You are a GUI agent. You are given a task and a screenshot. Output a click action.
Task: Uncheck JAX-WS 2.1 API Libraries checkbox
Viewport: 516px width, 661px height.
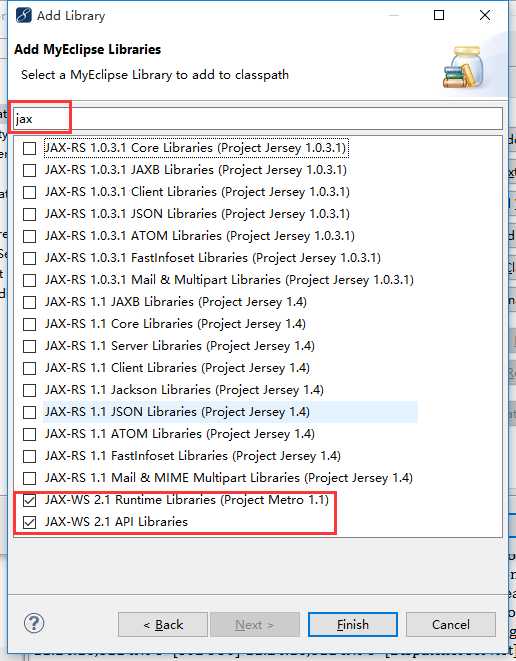pyautogui.click(x=30, y=522)
